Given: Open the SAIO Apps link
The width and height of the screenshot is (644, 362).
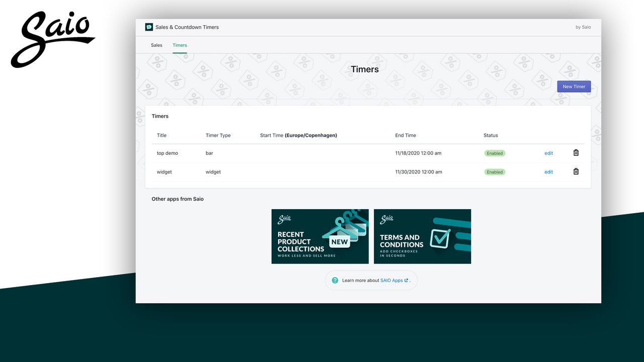Looking at the screenshot, I should coord(392,280).
